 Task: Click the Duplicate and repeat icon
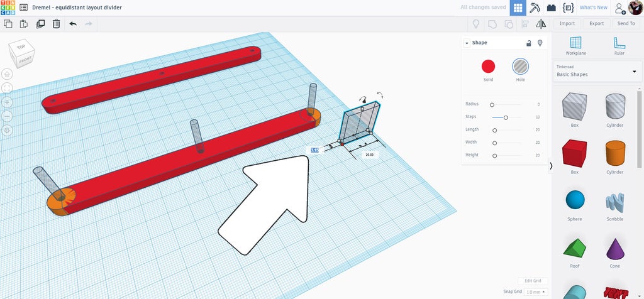(40, 24)
